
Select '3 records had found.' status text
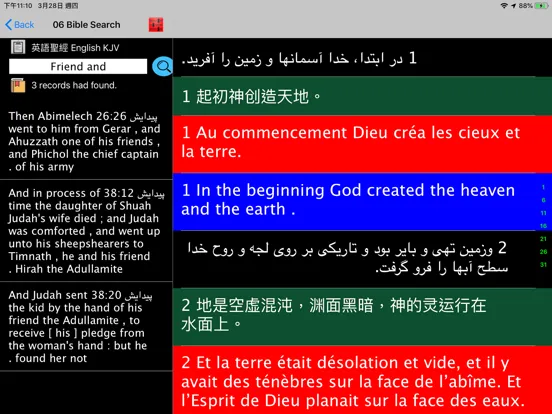[x=74, y=85]
